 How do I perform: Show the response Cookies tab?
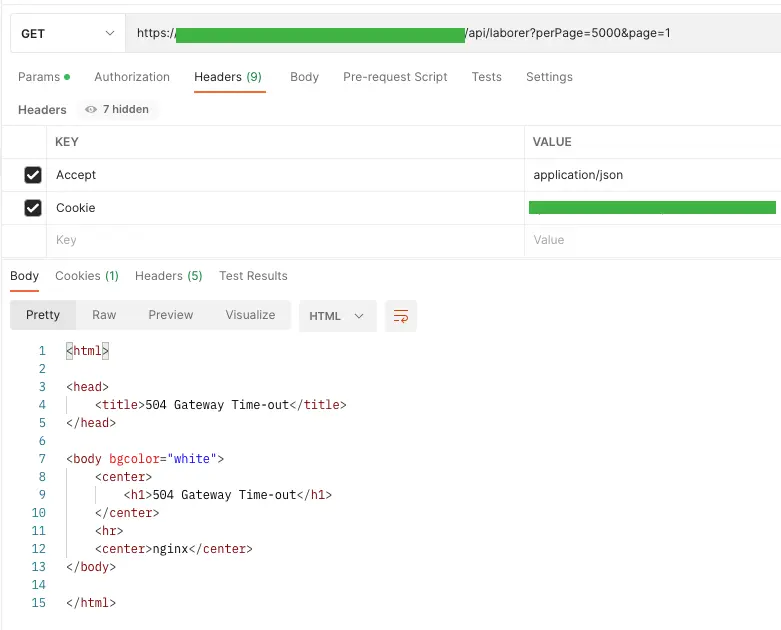[86, 276]
